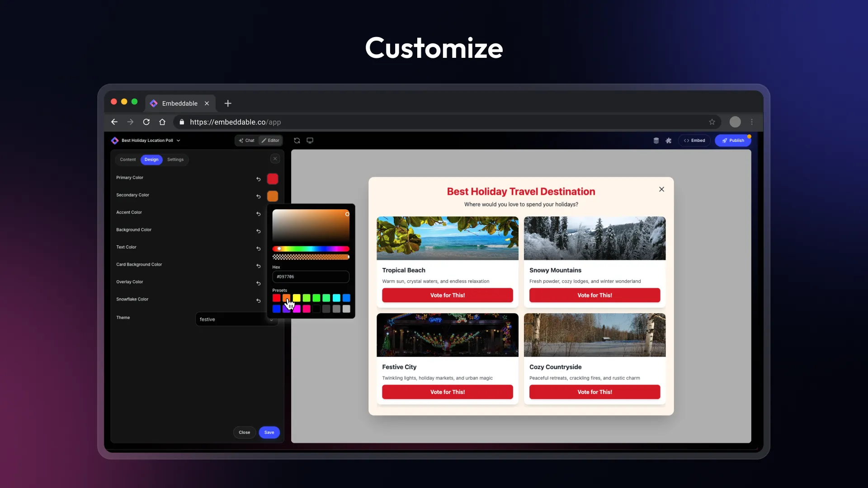Vote for Snowy Mountains
Screen dimensions: 868x488
coord(594,295)
